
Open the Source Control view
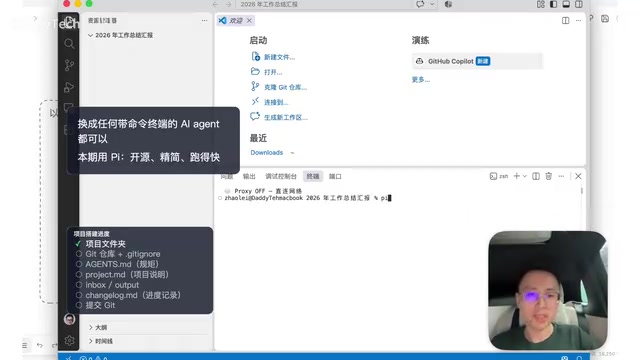click(69, 65)
